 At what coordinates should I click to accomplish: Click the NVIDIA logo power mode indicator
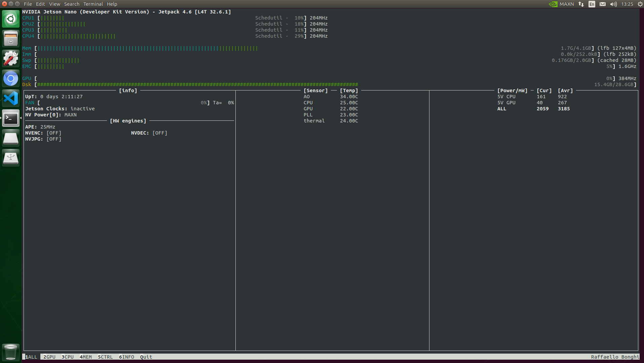pyautogui.click(x=553, y=4)
